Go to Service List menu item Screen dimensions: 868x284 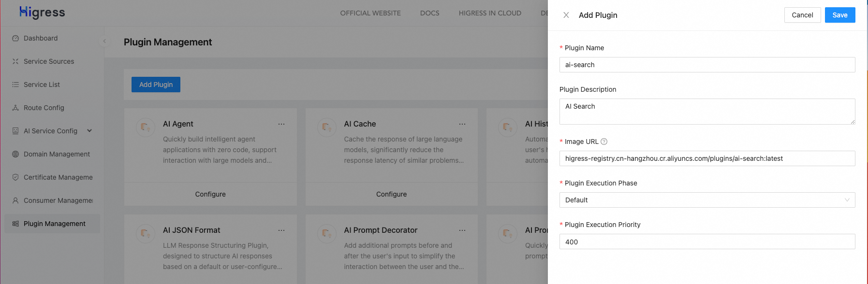point(42,85)
